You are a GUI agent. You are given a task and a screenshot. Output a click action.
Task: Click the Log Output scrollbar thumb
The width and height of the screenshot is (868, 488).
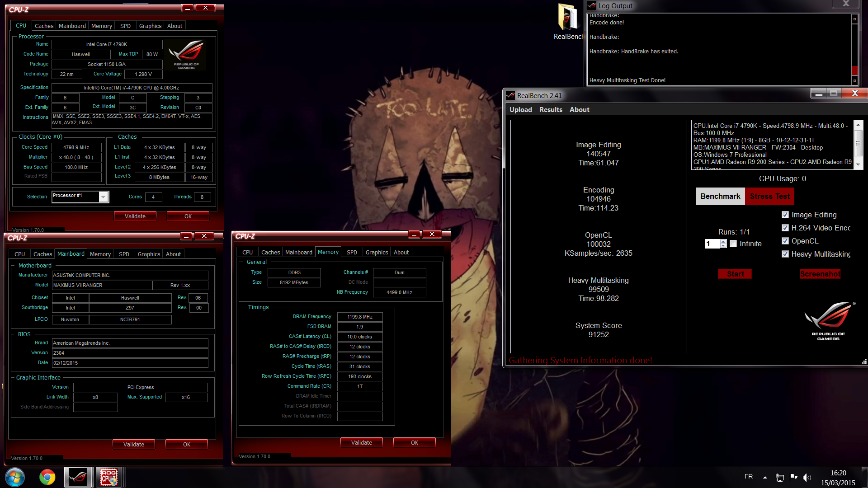click(854, 70)
